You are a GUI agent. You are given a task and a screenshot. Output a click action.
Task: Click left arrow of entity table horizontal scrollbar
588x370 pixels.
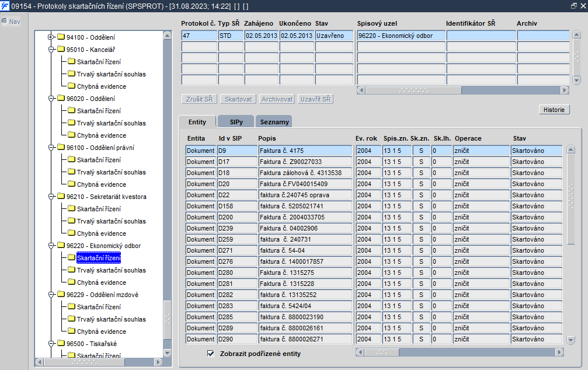[x=360, y=352]
